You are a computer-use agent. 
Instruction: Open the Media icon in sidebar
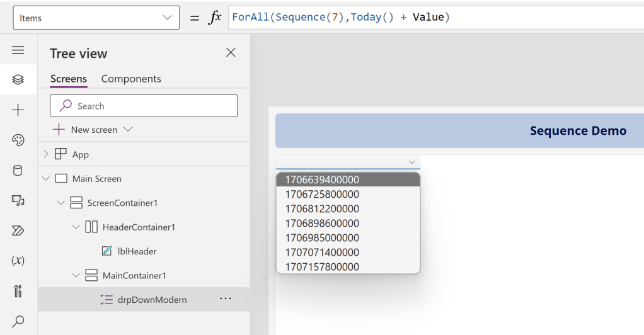pyautogui.click(x=18, y=200)
